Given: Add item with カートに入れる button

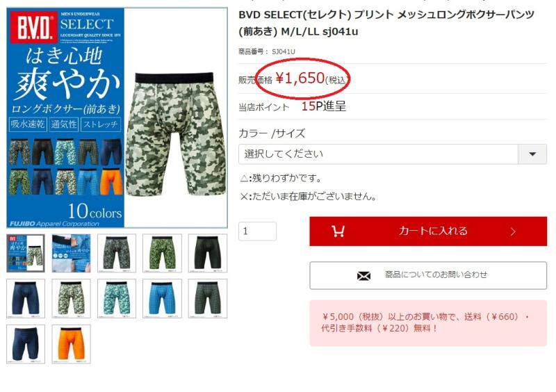Looking at the screenshot, I should [428, 231].
